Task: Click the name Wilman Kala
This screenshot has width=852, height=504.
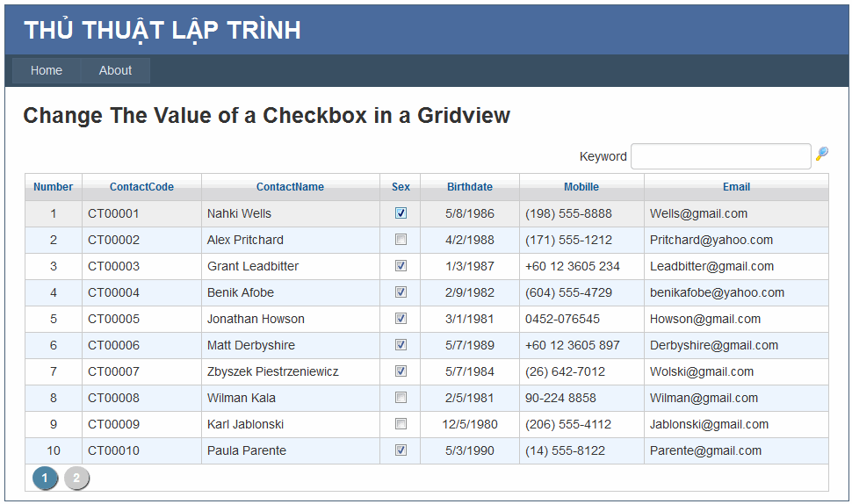Action: pyautogui.click(x=242, y=398)
